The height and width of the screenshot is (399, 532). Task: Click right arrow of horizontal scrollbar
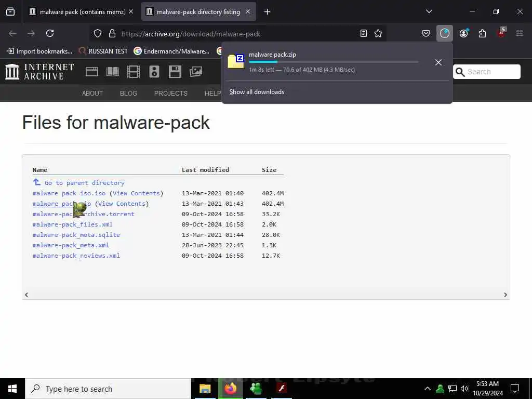click(x=505, y=295)
